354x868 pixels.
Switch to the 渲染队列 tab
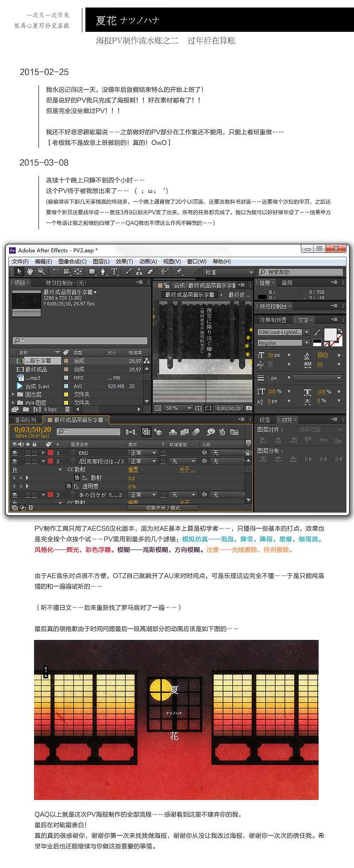click(25, 419)
